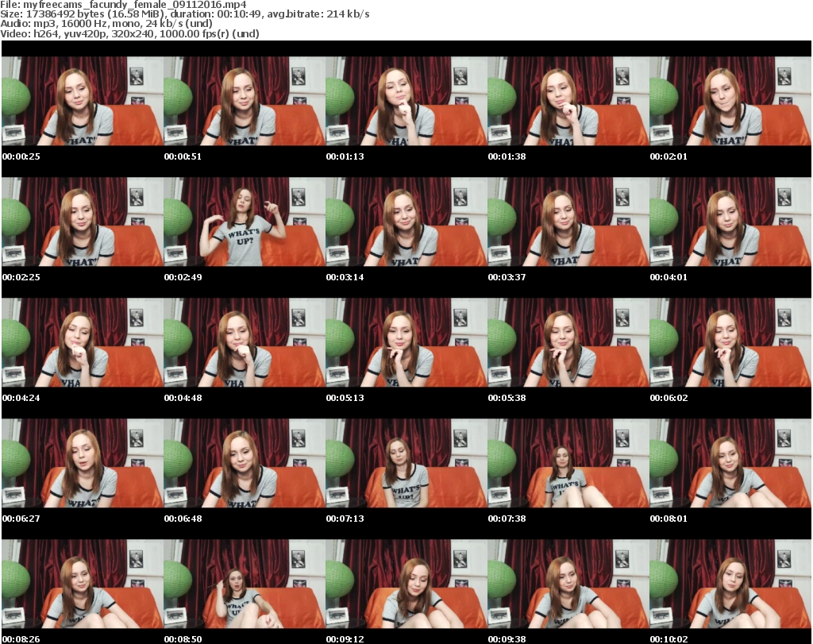Click the timestamp label 00:00:25
The image size is (813, 644).
pos(21,156)
